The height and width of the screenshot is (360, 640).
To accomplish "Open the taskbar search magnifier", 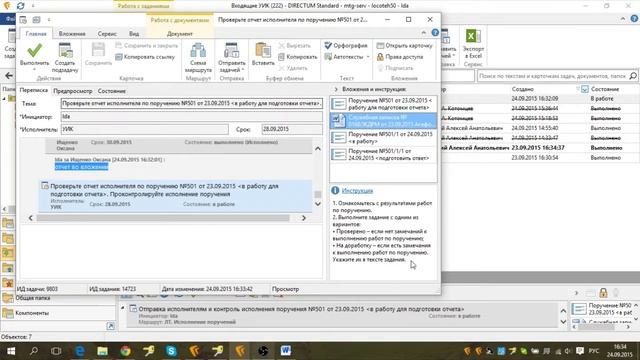I will click(x=34, y=351).
